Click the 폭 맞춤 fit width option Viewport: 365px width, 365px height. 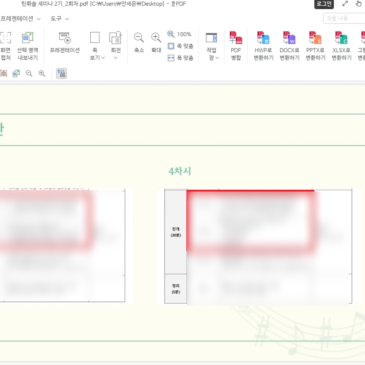pyautogui.click(x=180, y=58)
